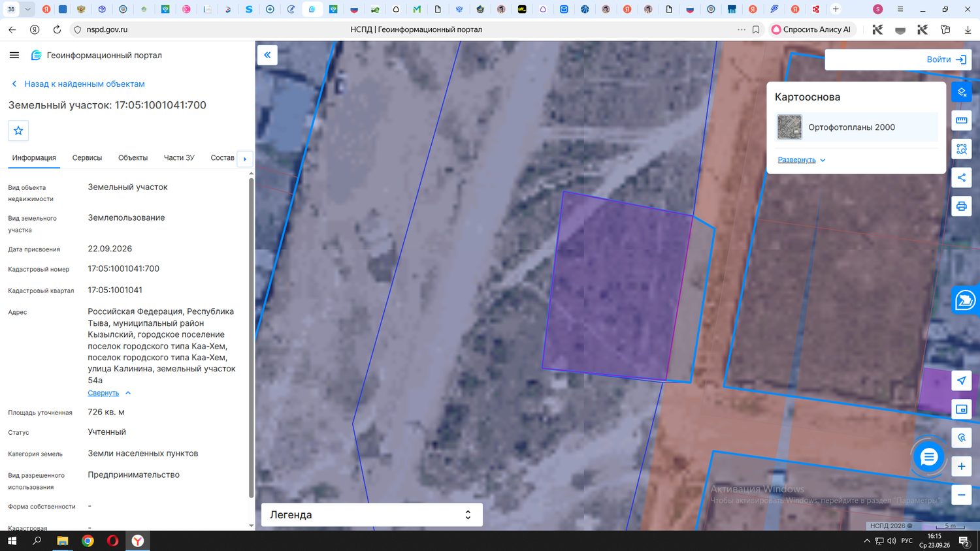The width and height of the screenshot is (980, 551).
Task: Open the Состав tab
Action: (x=222, y=158)
